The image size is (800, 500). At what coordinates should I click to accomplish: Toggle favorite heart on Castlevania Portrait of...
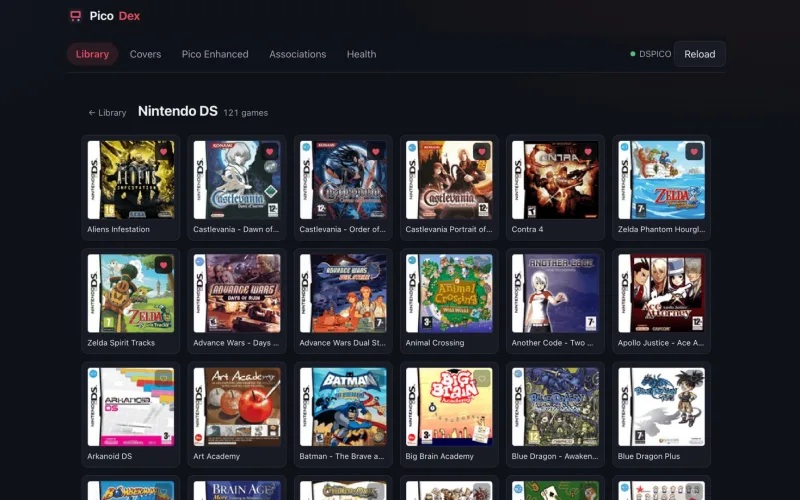[482, 152]
